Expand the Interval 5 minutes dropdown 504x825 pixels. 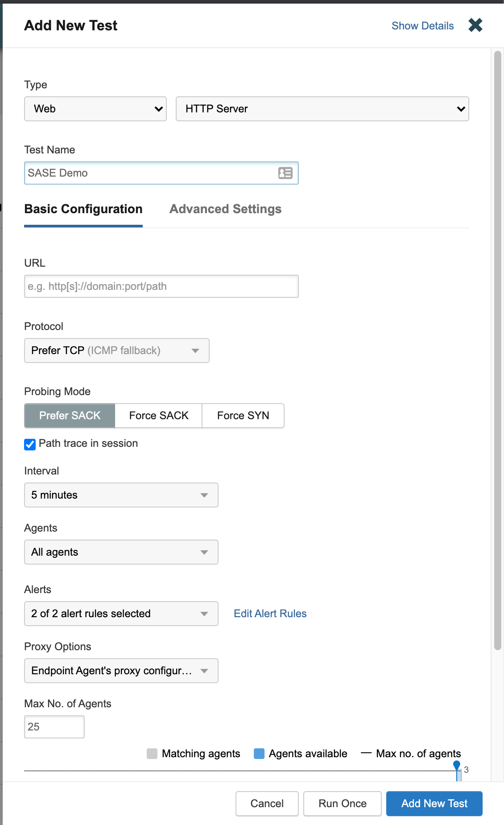click(x=121, y=495)
